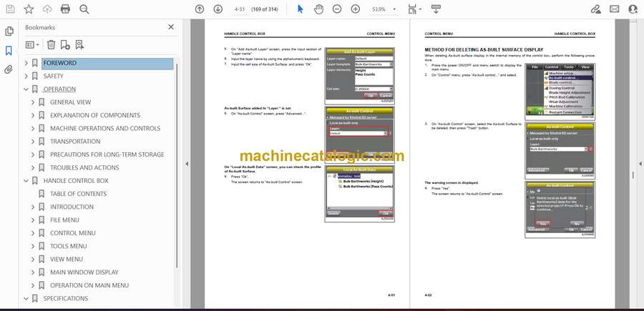Screen dimensions: 644x311
Task: Collapse the SPECIFICATIONS bookmark section
Action: (x=26, y=298)
